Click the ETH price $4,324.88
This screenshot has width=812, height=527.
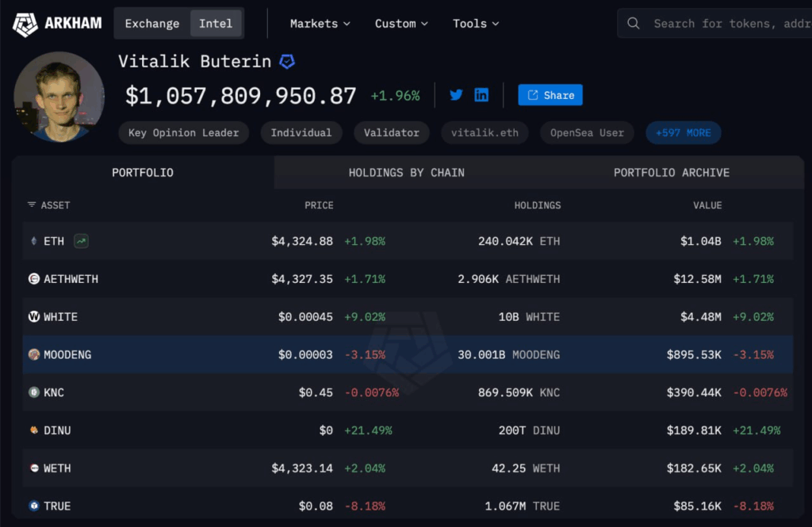pos(302,241)
